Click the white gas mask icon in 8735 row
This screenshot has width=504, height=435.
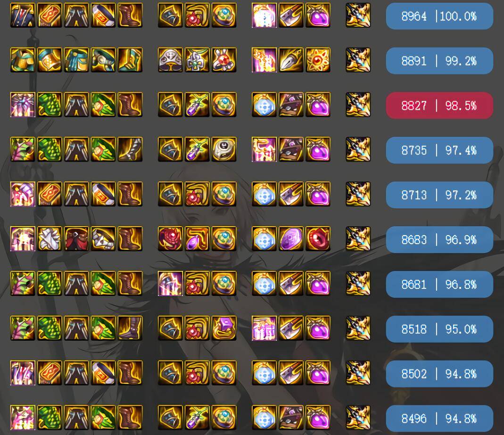[224, 149]
